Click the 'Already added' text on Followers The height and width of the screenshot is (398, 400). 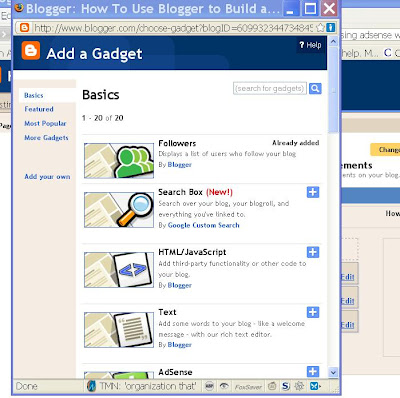coord(296,143)
